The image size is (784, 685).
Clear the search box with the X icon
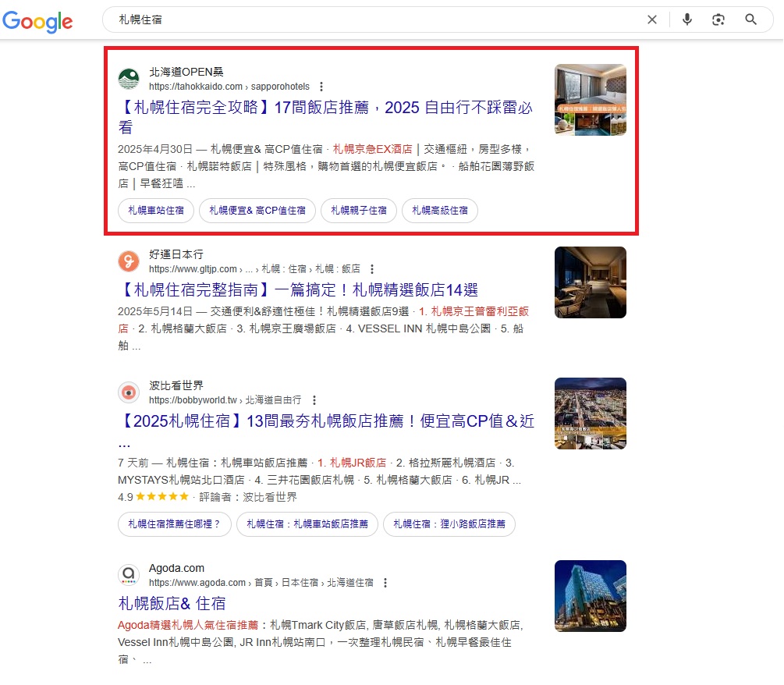(652, 20)
